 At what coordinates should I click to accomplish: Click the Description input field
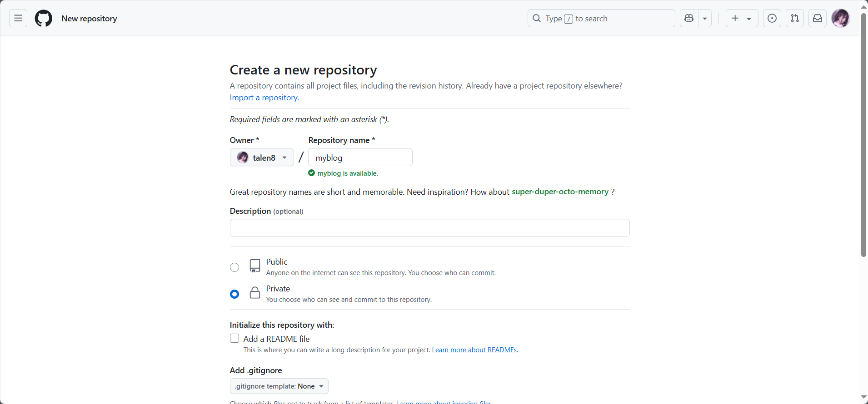tap(429, 228)
